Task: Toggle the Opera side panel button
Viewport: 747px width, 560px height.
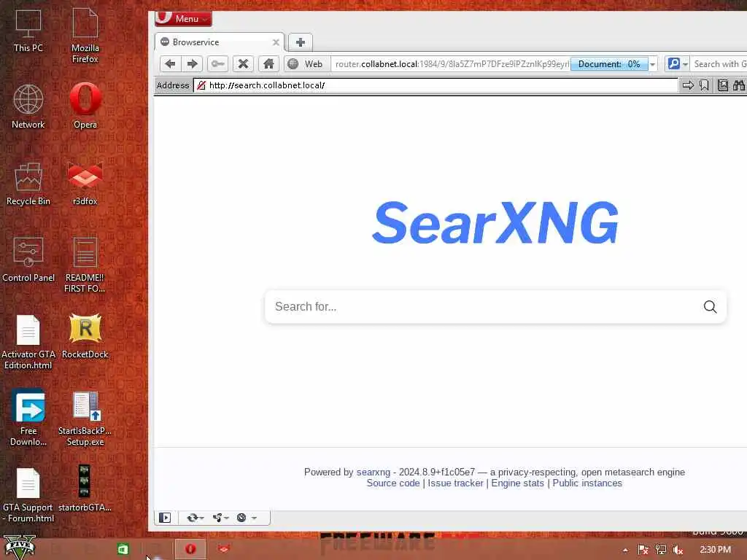Action: pos(165,518)
